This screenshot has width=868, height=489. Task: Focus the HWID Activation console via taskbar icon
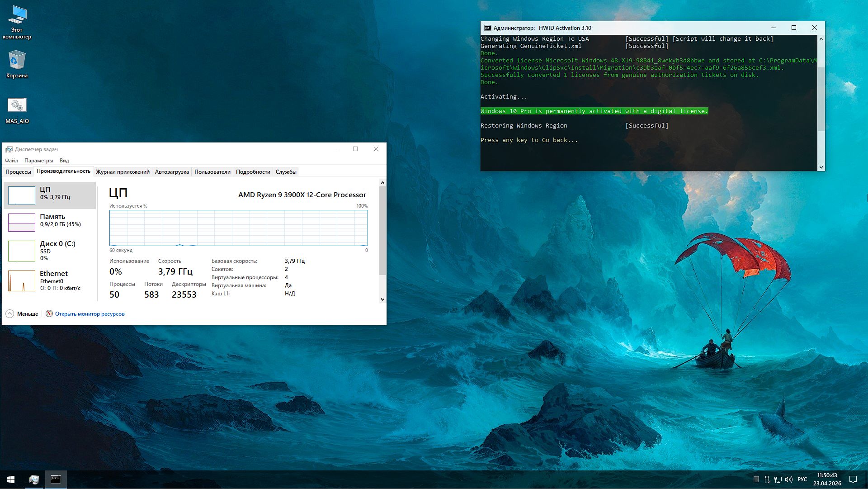(x=56, y=480)
